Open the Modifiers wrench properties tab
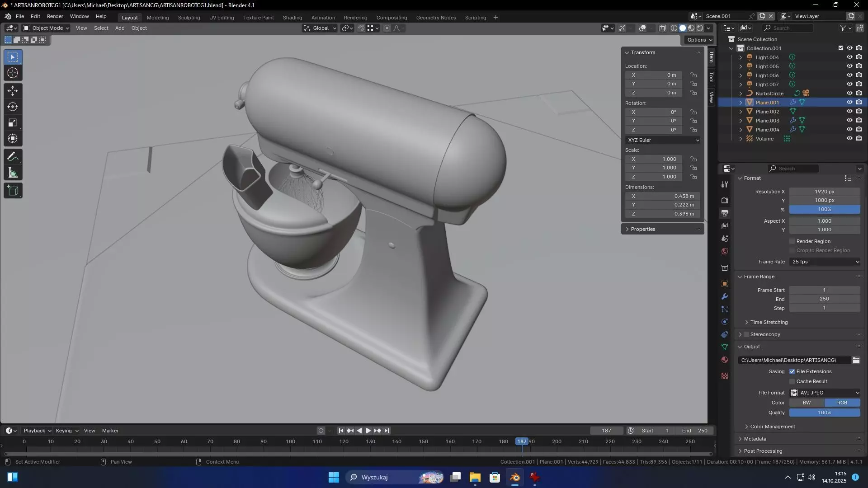 (x=725, y=297)
